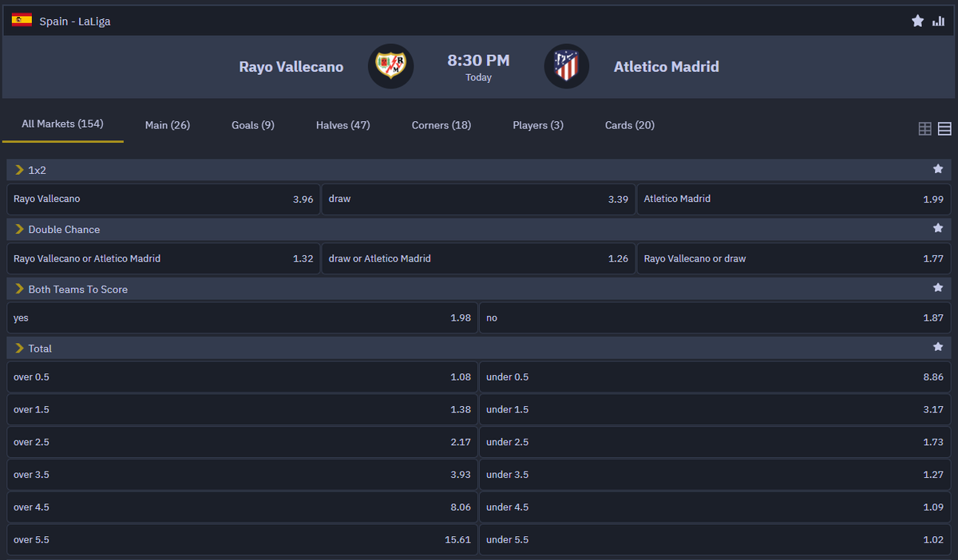Open the Main (26) tab

pos(168,125)
